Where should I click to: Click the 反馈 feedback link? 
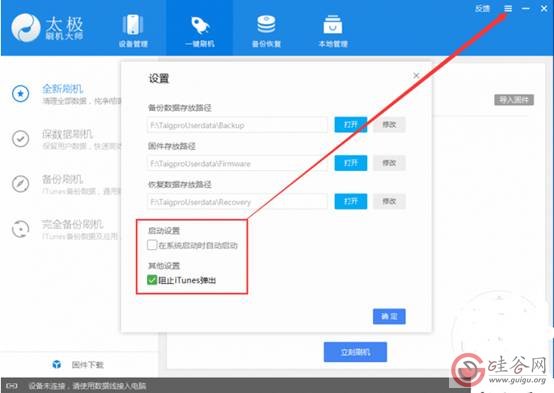pyautogui.click(x=482, y=8)
